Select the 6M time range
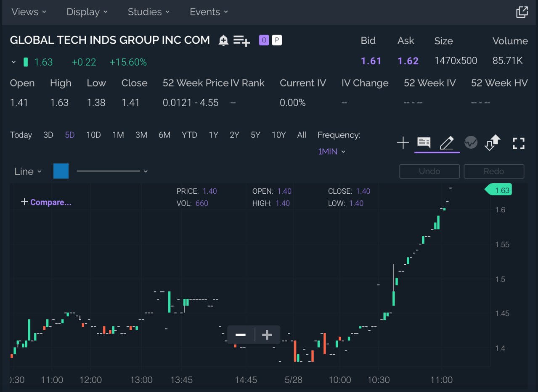This screenshot has width=538, height=392. click(x=164, y=135)
